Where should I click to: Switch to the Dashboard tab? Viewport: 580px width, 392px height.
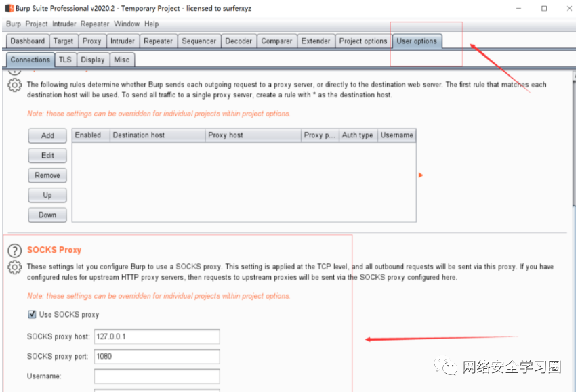click(27, 41)
